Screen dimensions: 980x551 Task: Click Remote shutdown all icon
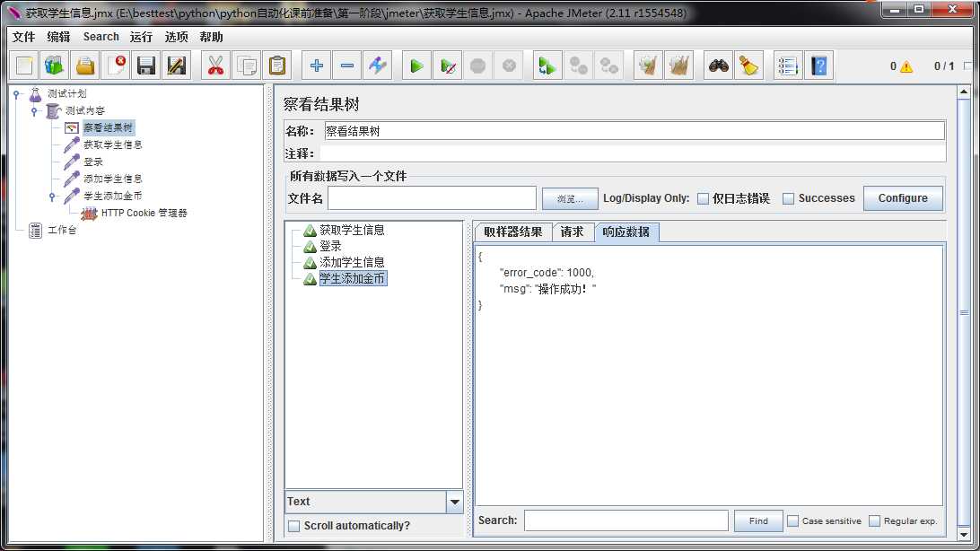pyautogui.click(x=608, y=66)
